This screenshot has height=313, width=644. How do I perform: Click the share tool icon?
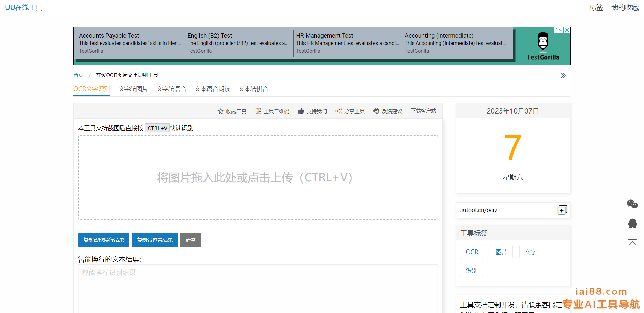(338, 111)
